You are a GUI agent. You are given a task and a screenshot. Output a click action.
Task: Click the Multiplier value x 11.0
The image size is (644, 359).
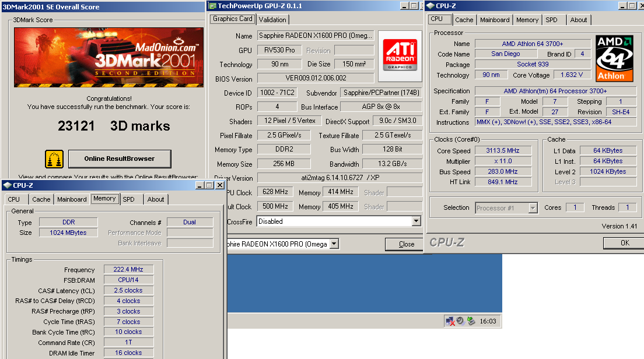pyautogui.click(x=503, y=161)
